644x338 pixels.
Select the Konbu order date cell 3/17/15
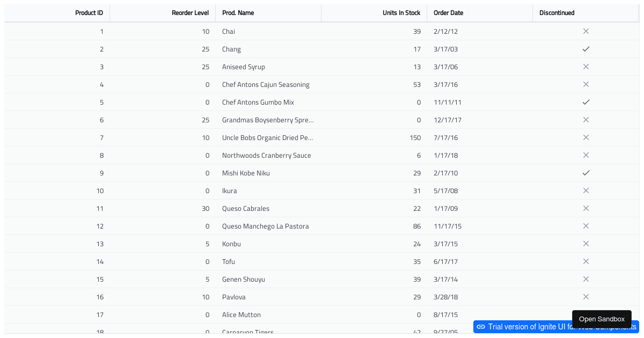pos(445,244)
